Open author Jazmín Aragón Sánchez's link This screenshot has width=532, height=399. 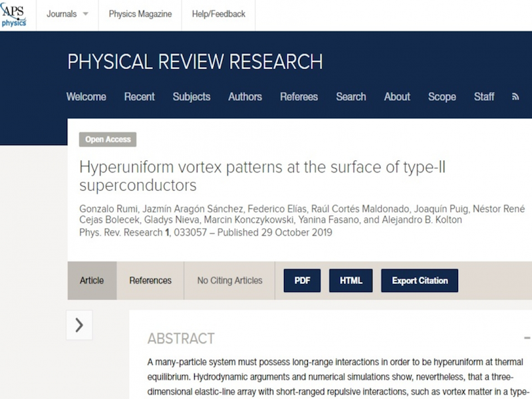[x=193, y=209]
